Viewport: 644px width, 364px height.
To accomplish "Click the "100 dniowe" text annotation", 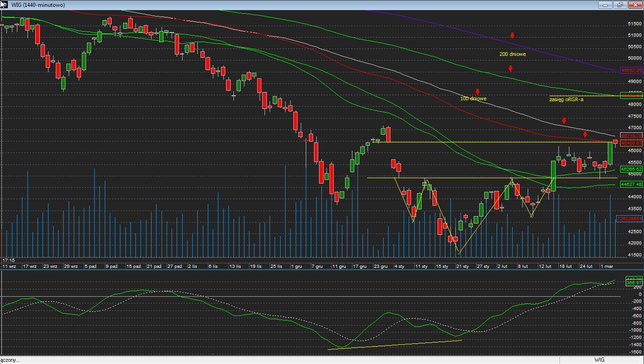I will [473, 98].
